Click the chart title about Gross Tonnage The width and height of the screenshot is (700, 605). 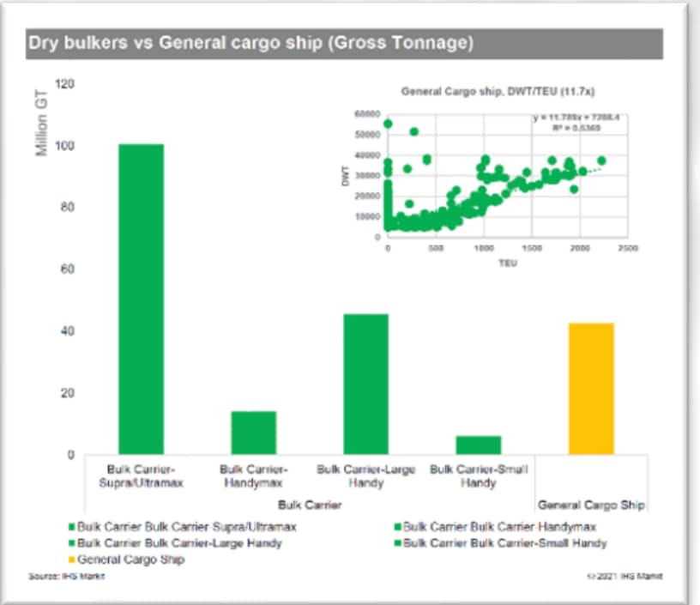(250, 44)
